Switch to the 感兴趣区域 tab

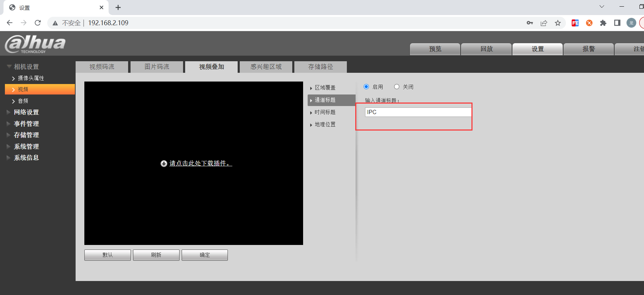(x=266, y=67)
